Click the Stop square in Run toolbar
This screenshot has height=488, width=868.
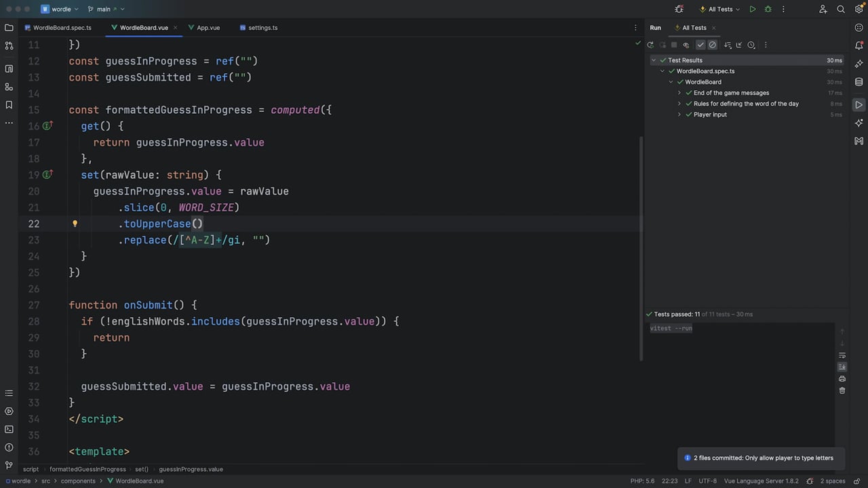coord(674,45)
